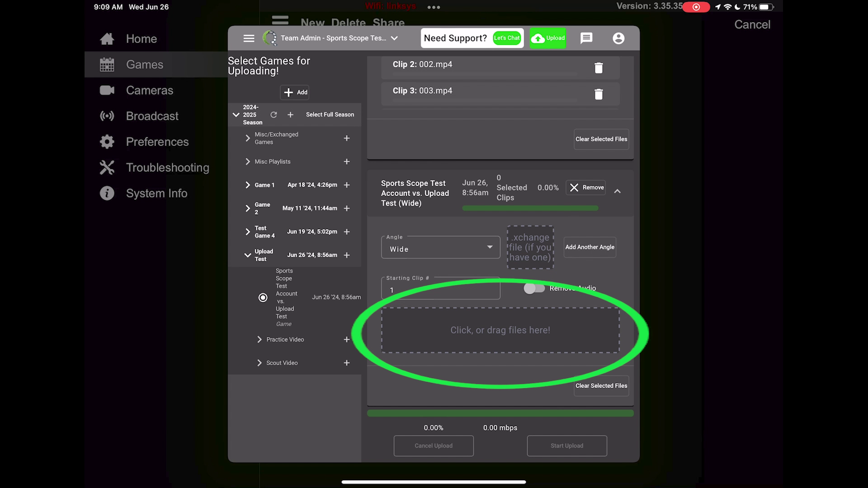868x488 pixels.
Task: Click the overall upload progress bar
Action: click(x=500, y=413)
